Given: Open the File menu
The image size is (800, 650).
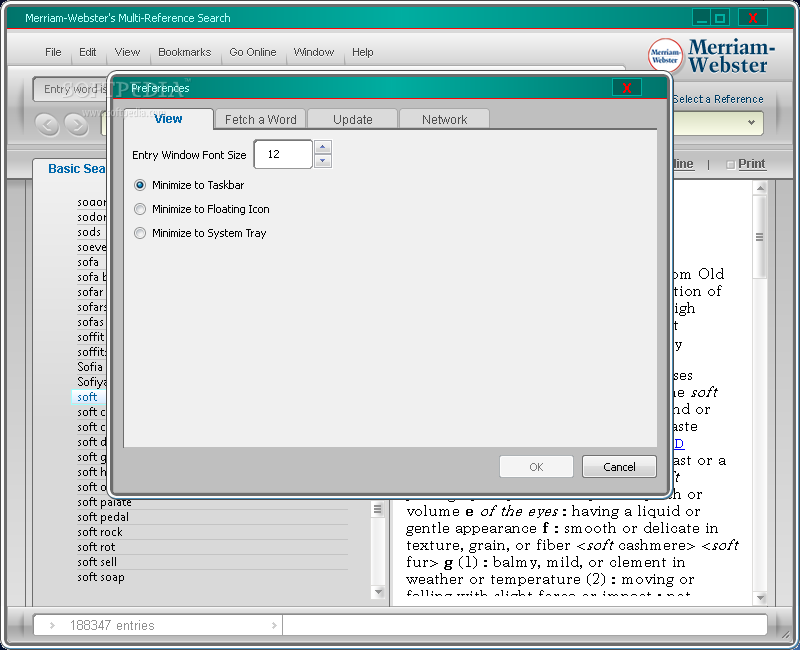Looking at the screenshot, I should pos(53,52).
